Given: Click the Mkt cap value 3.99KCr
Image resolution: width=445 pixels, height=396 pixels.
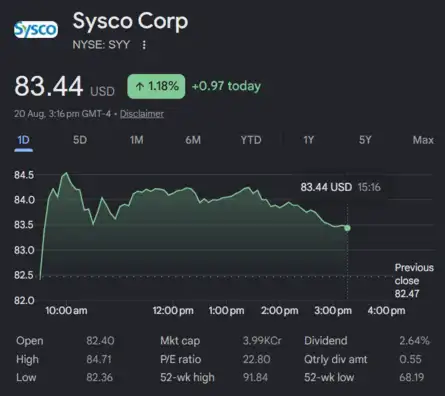Looking at the screenshot, I should point(262,341).
